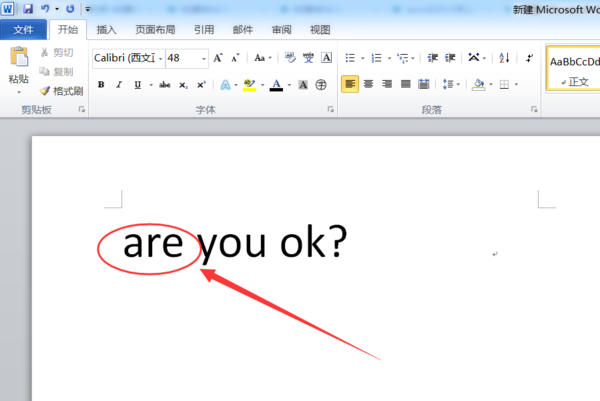Viewport: 600px width, 401px height.
Task: Click the Save icon in quick access toolbar
Action: point(28,8)
